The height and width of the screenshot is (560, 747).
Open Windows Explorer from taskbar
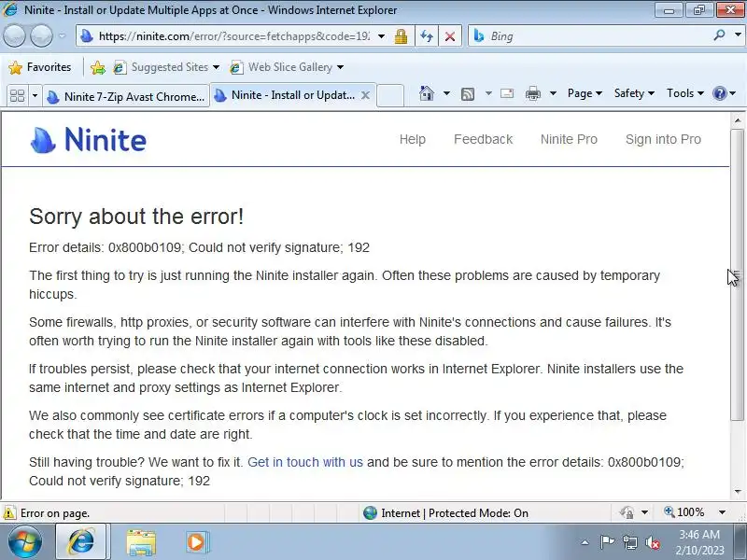point(141,542)
